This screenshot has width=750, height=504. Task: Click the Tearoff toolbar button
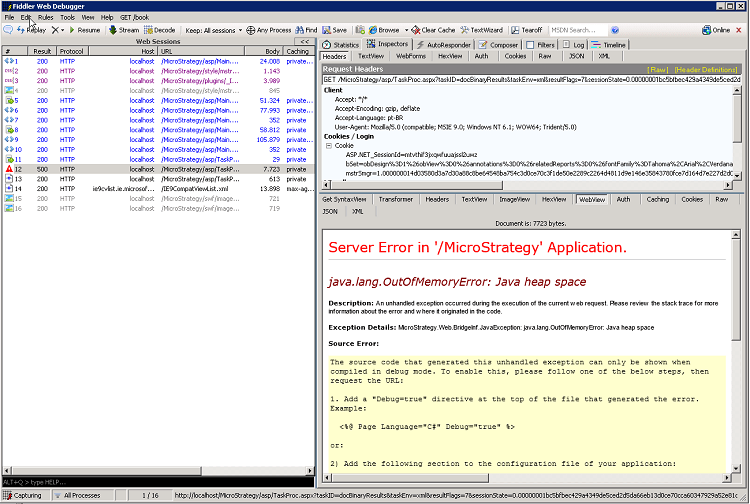(x=527, y=30)
